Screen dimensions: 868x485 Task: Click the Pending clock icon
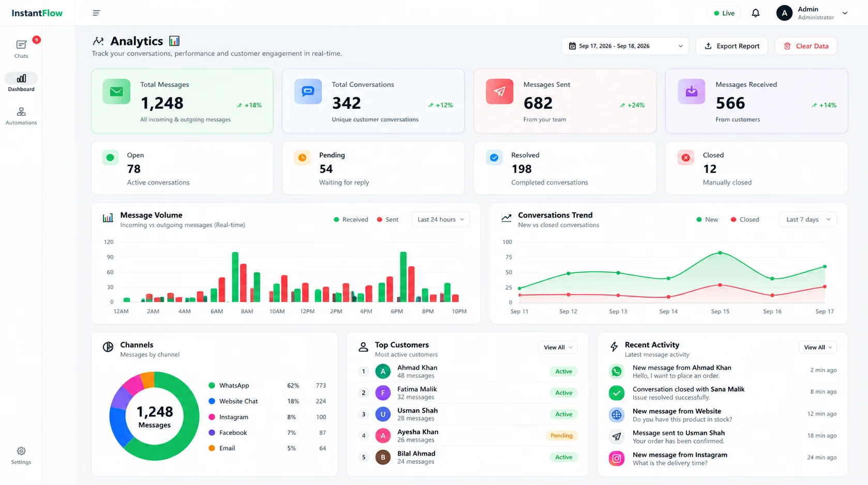(303, 157)
